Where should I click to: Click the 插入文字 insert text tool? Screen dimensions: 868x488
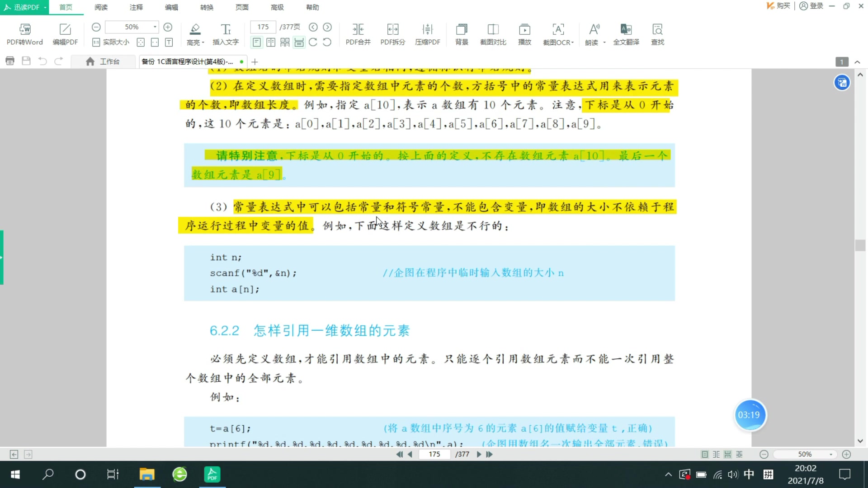click(x=225, y=34)
